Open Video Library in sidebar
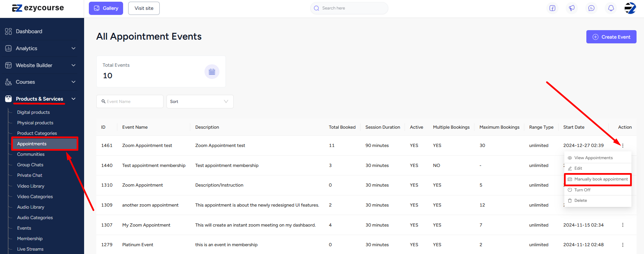Screen dimensions: 644x254 31,186
